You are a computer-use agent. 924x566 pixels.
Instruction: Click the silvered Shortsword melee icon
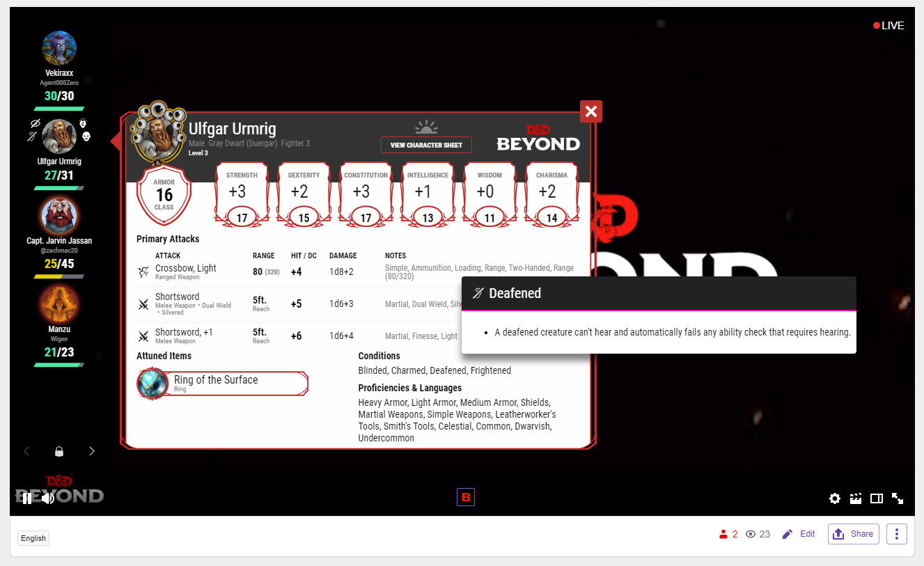143,304
